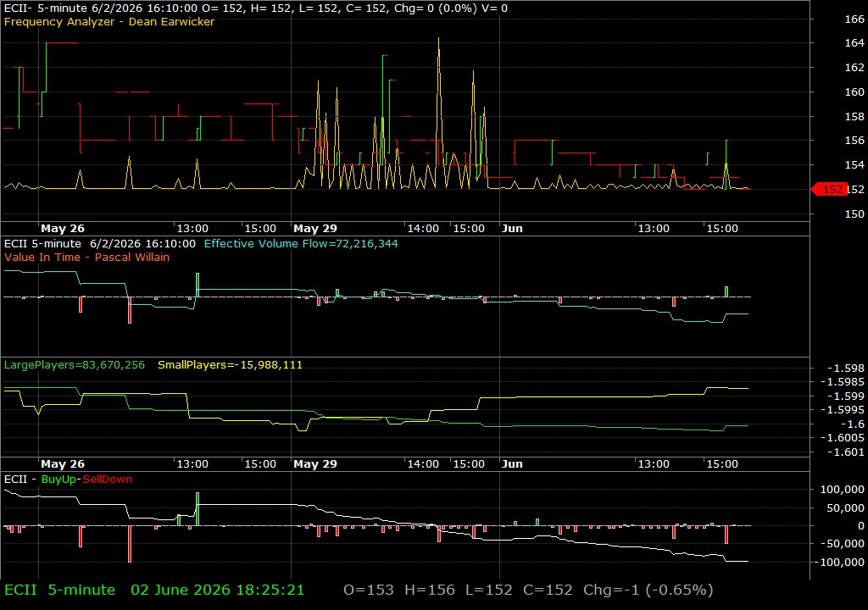Click the May 29 date in top time axis

click(x=315, y=229)
